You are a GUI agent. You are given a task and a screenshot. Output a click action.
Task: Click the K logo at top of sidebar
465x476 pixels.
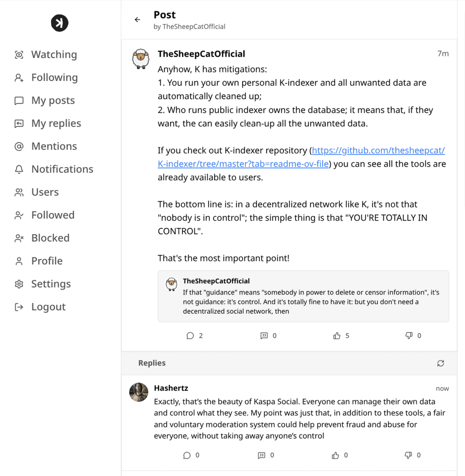coord(60,23)
